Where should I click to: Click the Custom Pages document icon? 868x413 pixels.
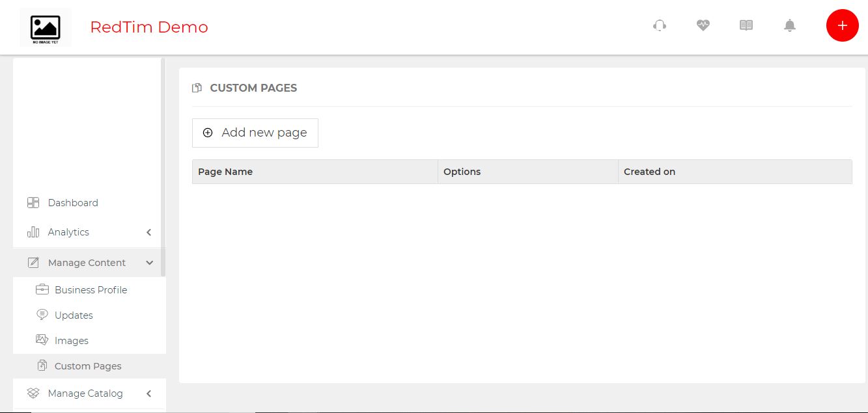tap(42, 366)
